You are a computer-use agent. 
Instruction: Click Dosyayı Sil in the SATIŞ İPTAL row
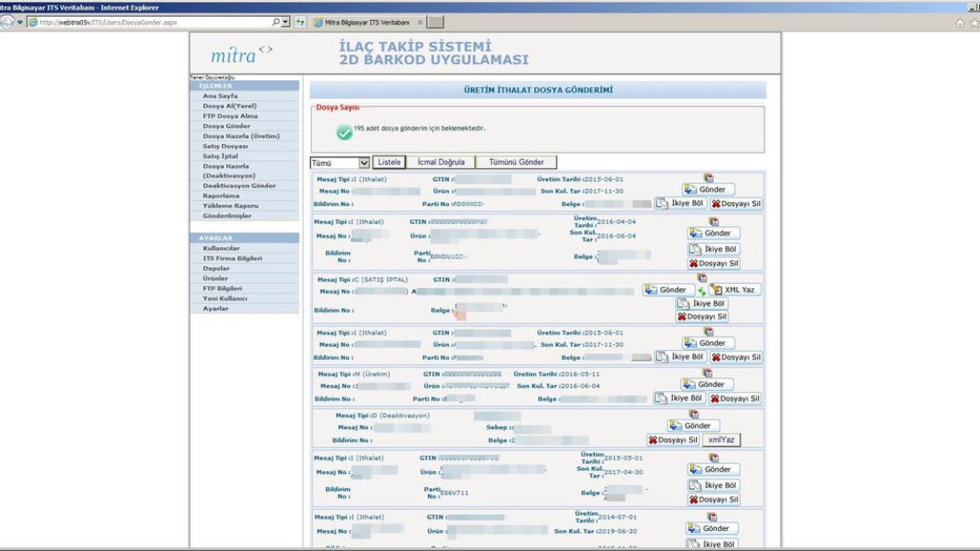tap(701, 316)
